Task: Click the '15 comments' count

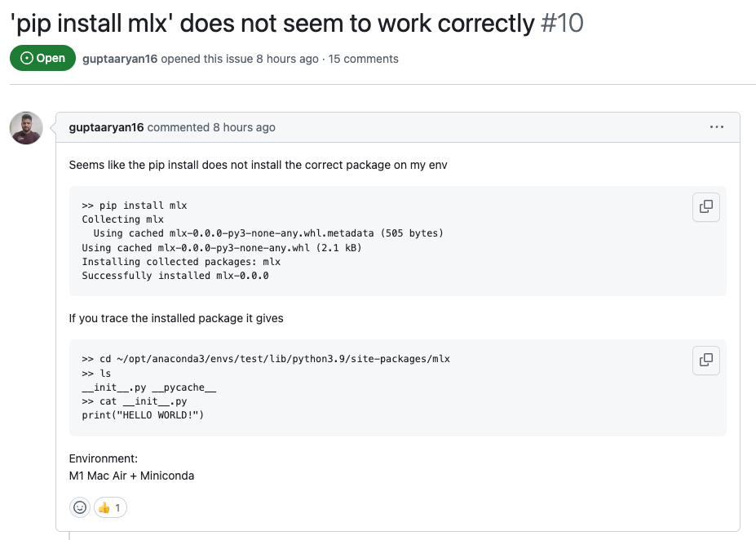Action: [364, 59]
